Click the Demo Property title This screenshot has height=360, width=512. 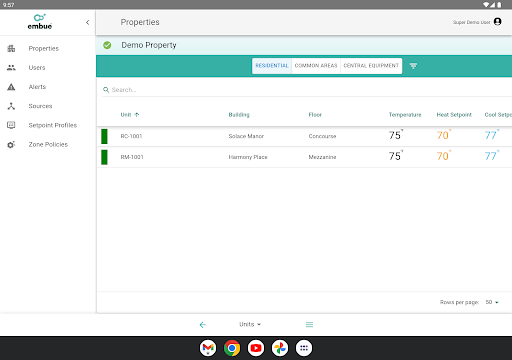click(149, 45)
